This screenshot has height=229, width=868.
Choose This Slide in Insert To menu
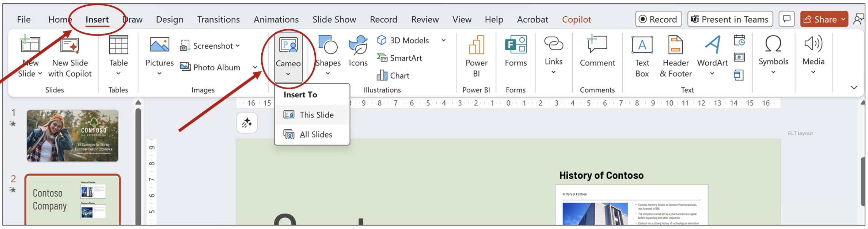[312, 115]
